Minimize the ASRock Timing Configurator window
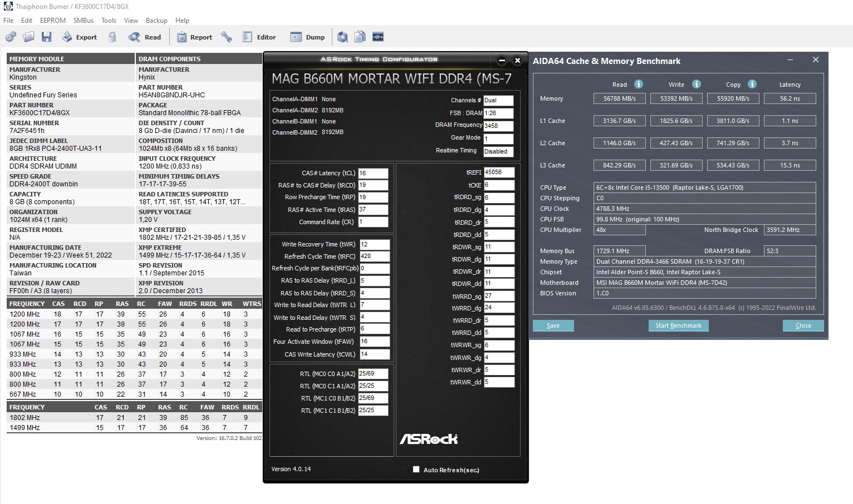 [502, 60]
